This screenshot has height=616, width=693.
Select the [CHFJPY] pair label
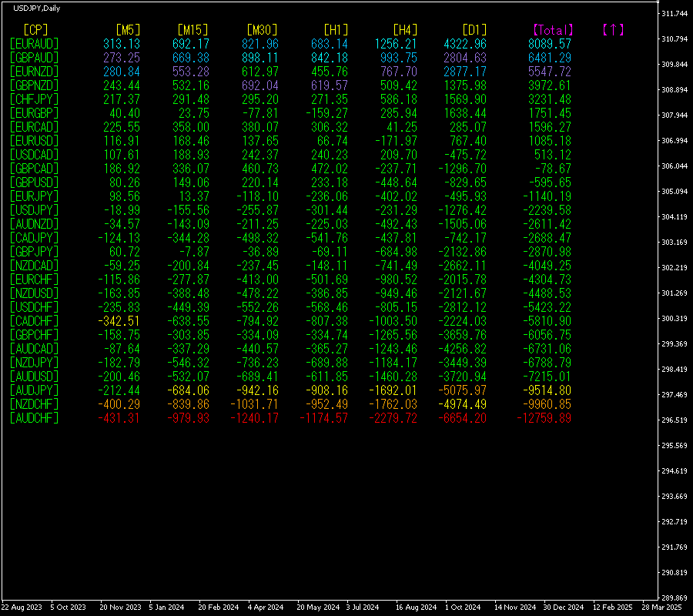pos(34,99)
